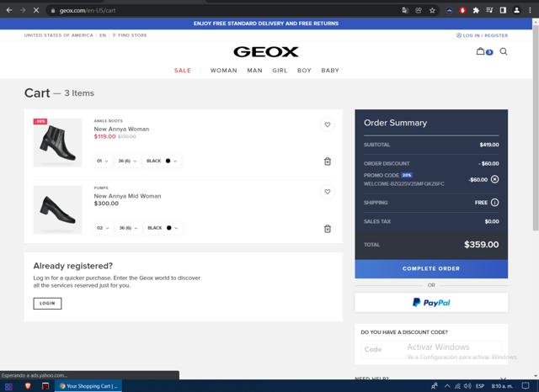The width and height of the screenshot is (539, 392).
Task: Open New Annya Mid Woman product title
Action: [x=127, y=196]
